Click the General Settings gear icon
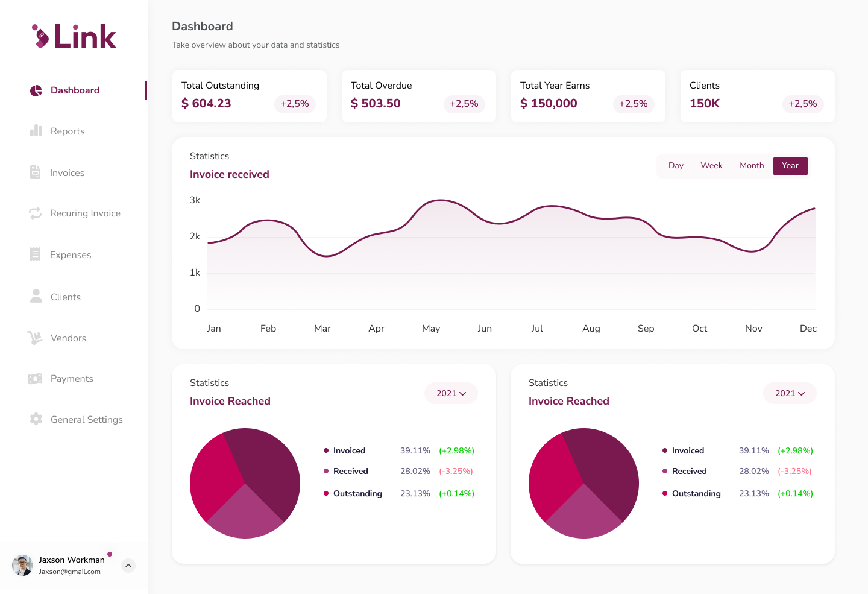This screenshot has height=594, width=868. pos(36,419)
